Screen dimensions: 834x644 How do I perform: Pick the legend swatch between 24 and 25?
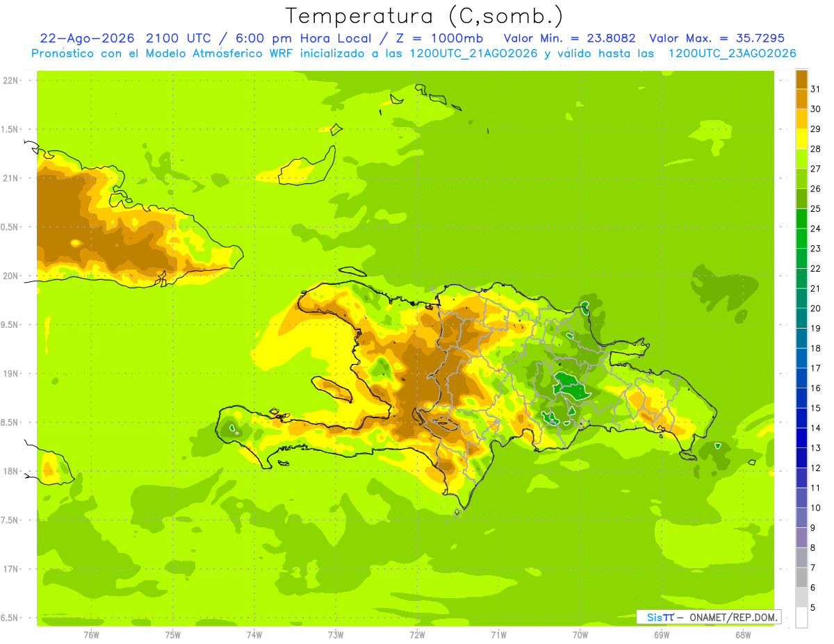pyautogui.click(x=801, y=218)
